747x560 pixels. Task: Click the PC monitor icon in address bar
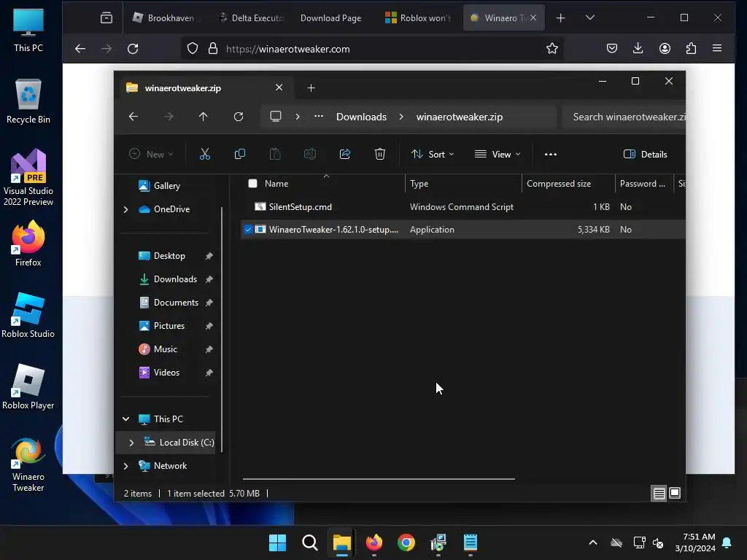coord(275,117)
